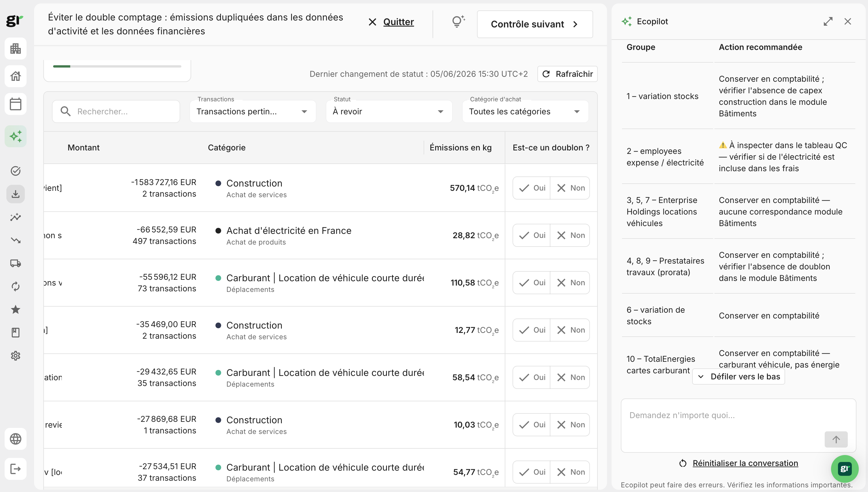Open the Catégorie d'achat dropdown

tap(526, 111)
